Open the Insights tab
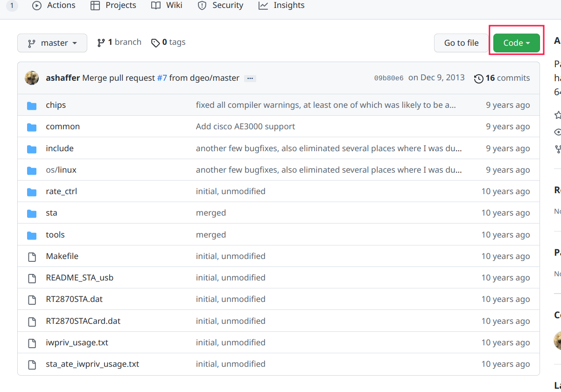This screenshot has width=561, height=392. click(x=281, y=6)
